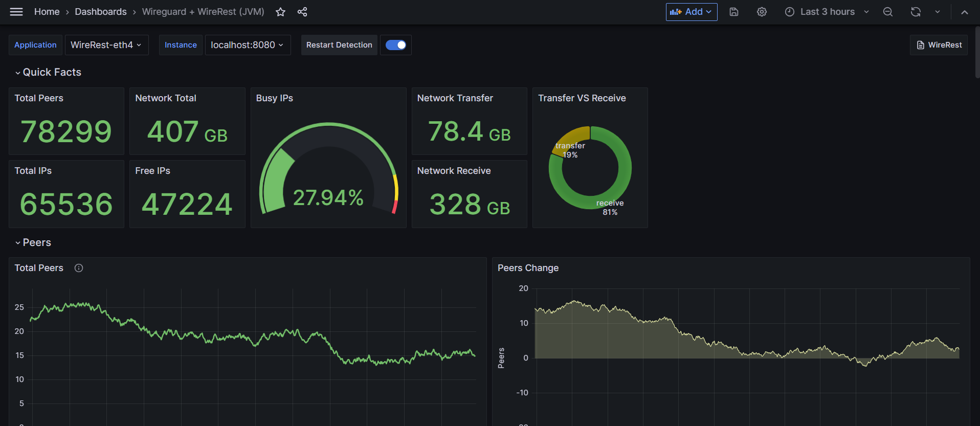
Task: Click Wireguard + WireRest (JVM) breadcrumb title
Action: pyautogui.click(x=203, y=12)
